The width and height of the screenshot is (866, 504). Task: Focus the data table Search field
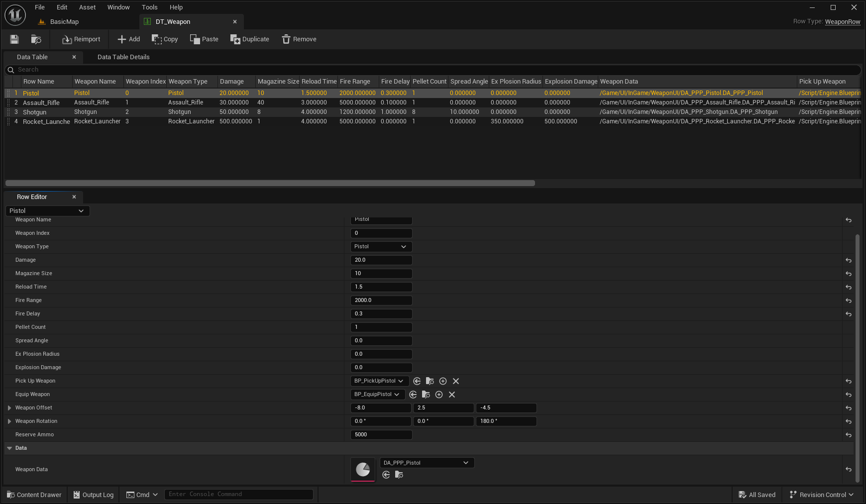point(433,70)
